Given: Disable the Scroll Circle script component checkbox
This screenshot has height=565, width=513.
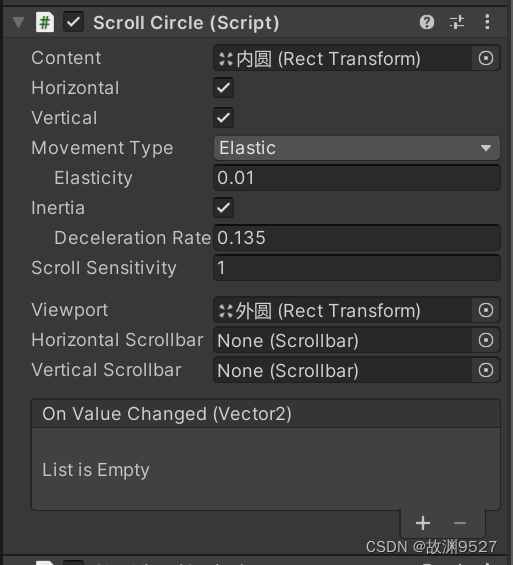Looking at the screenshot, I should click(x=73, y=22).
